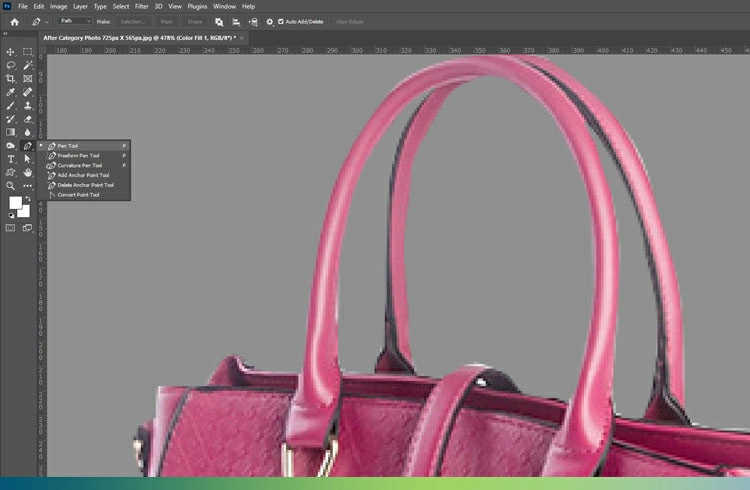This screenshot has height=490, width=750.
Task: Select the Frame tool
Action: coord(28,78)
